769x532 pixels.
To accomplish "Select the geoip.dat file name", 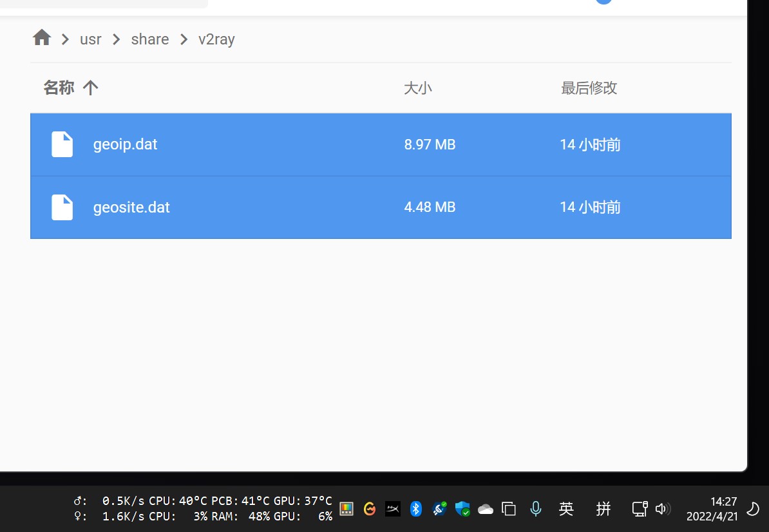I will click(x=125, y=144).
